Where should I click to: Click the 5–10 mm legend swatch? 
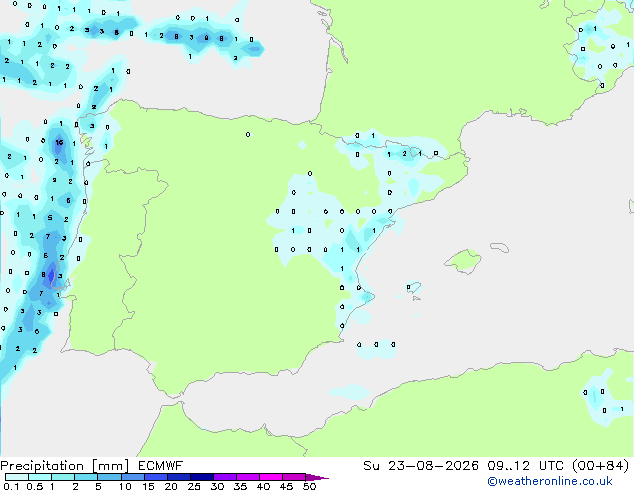(x=109, y=477)
